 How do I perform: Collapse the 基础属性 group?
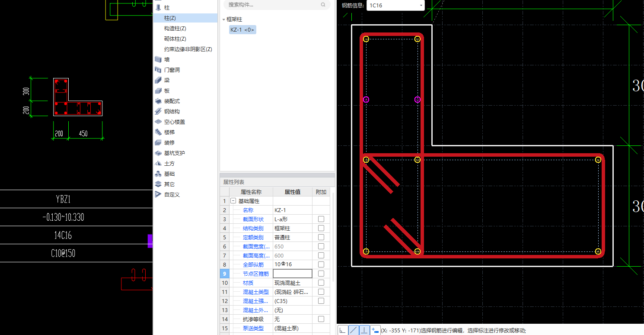tap(233, 201)
